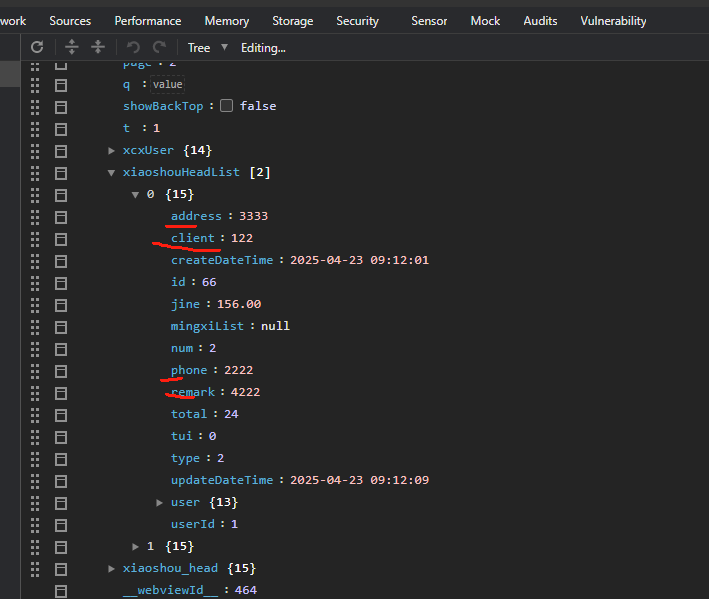This screenshot has width=709, height=599.
Task: Click the action menu icon on the phone row
Action: pos(61,371)
